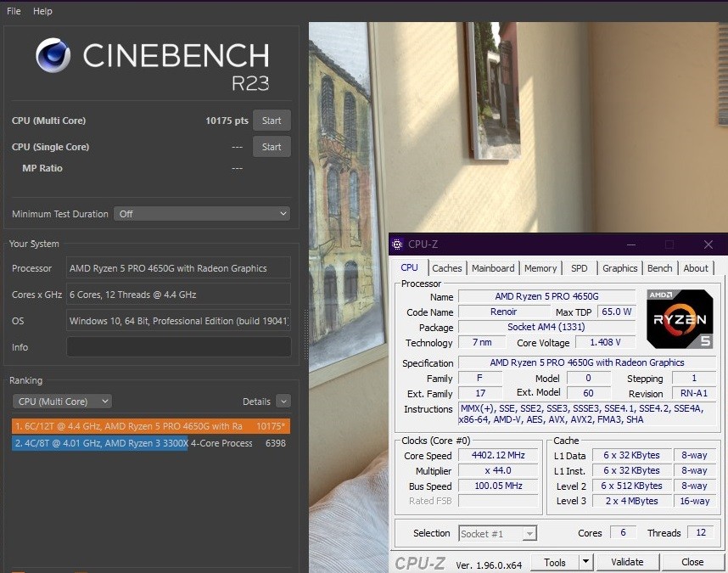Open the Tools dropdown arrow in CPU-Z
Screen dimensions: 728x573
[585, 562]
